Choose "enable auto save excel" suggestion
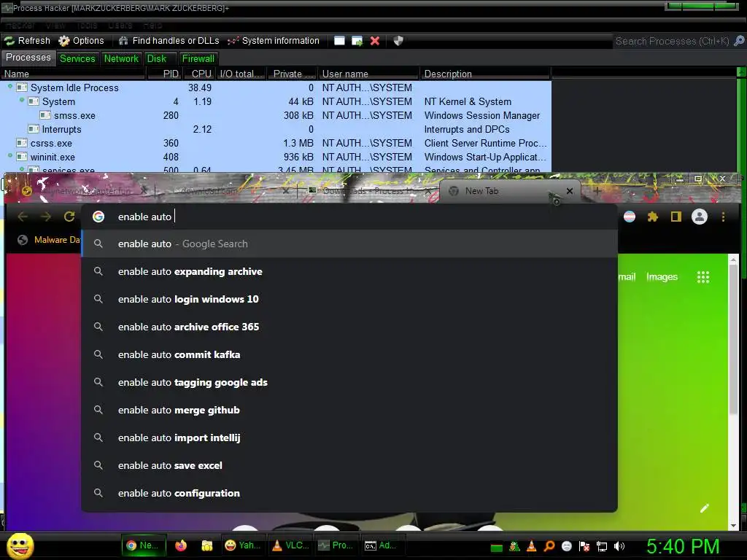This screenshot has width=747, height=560. coord(349,465)
